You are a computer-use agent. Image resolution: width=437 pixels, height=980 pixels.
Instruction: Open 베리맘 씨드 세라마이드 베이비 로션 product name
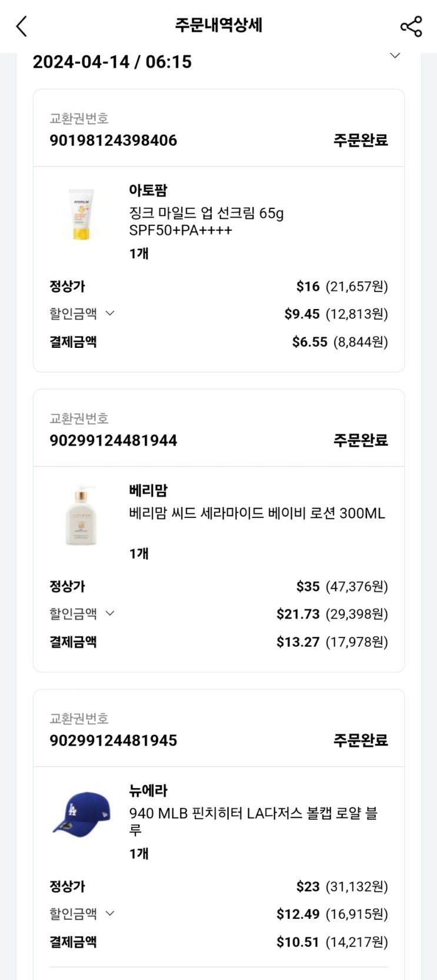tap(256, 513)
